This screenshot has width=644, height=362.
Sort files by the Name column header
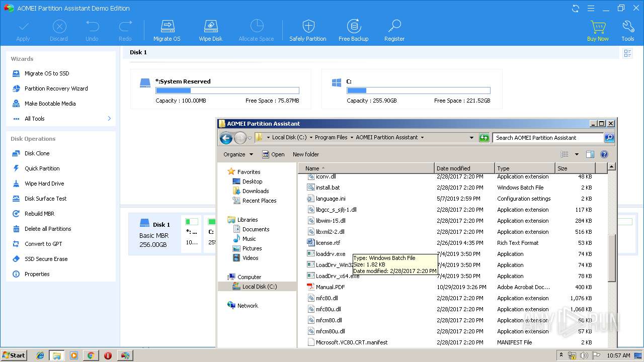tap(366, 168)
